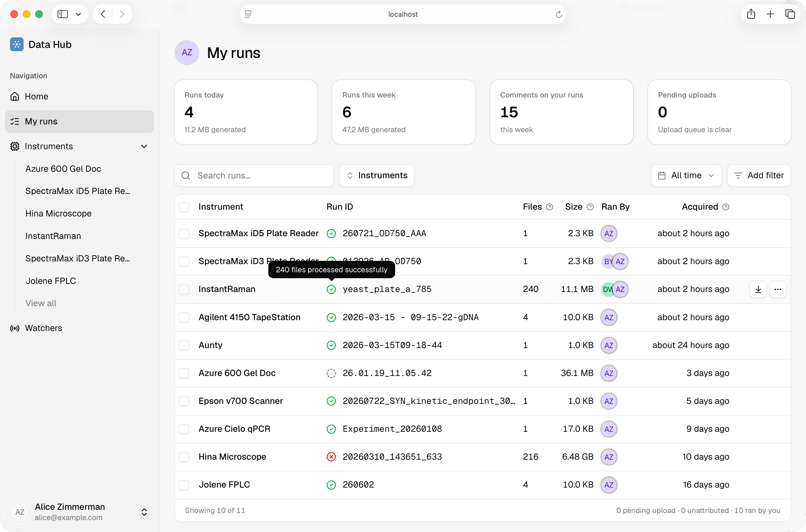Open a new tab with the plus icon
The width and height of the screenshot is (806, 532).
point(770,14)
